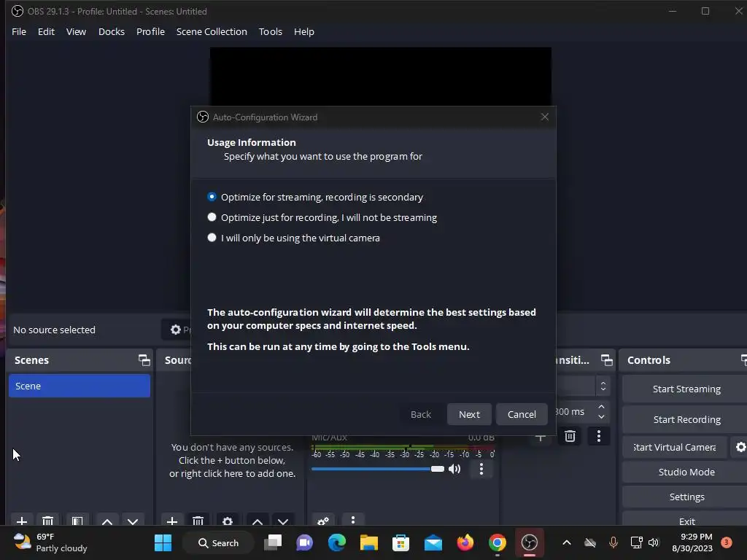The image size is (747, 560).
Task: Click Next in Auto-Configuration Wizard
Action: [x=469, y=414]
